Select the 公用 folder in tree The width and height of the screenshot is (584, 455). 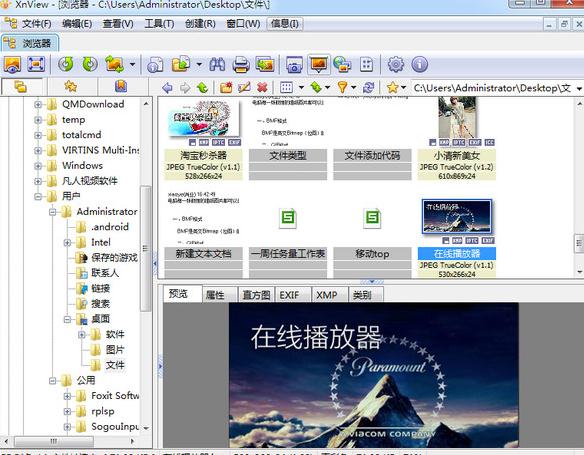coord(86,380)
